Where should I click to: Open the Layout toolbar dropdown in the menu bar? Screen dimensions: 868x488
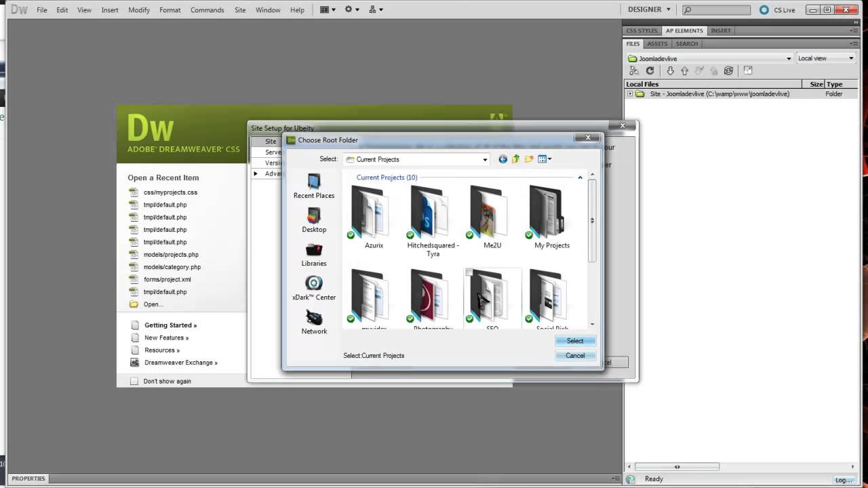(328, 9)
